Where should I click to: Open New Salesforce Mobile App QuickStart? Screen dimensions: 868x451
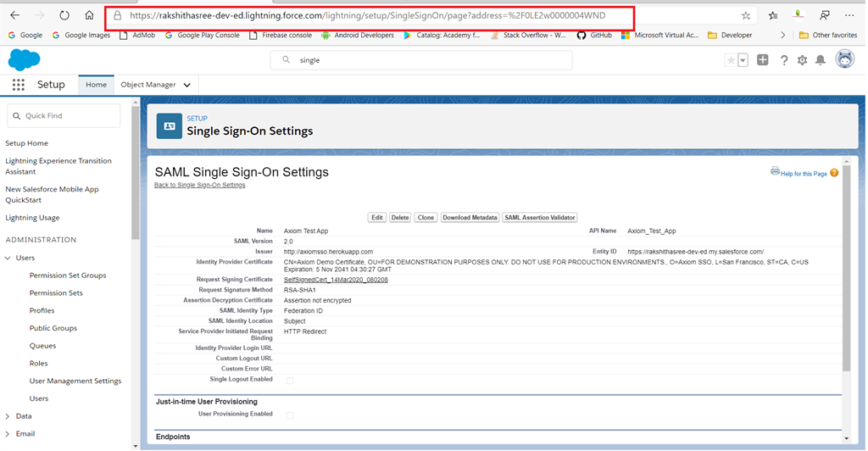pos(52,194)
